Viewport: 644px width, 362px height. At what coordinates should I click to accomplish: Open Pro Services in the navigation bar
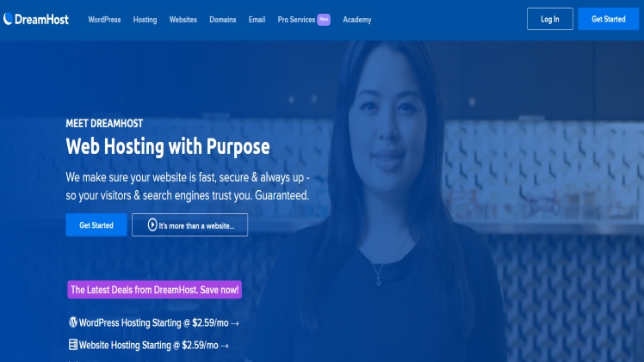coord(296,20)
